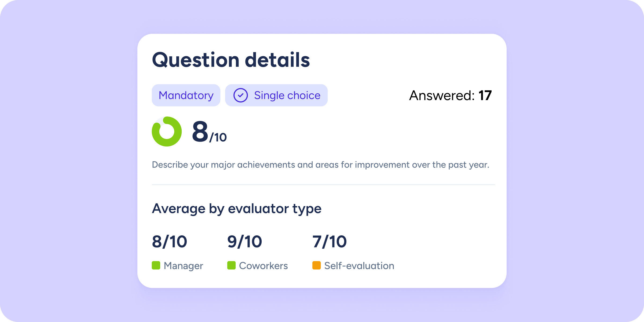Click the orange swatch beside Self-evaluation
This screenshot has width=644, height=322.
[317, 265]
